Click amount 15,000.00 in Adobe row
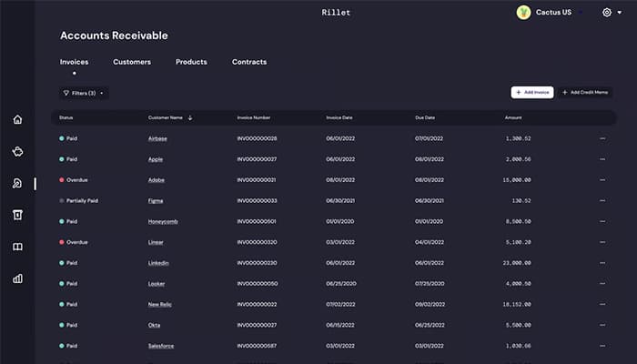This screenshot has height=364, width=637. pos(517,180)
